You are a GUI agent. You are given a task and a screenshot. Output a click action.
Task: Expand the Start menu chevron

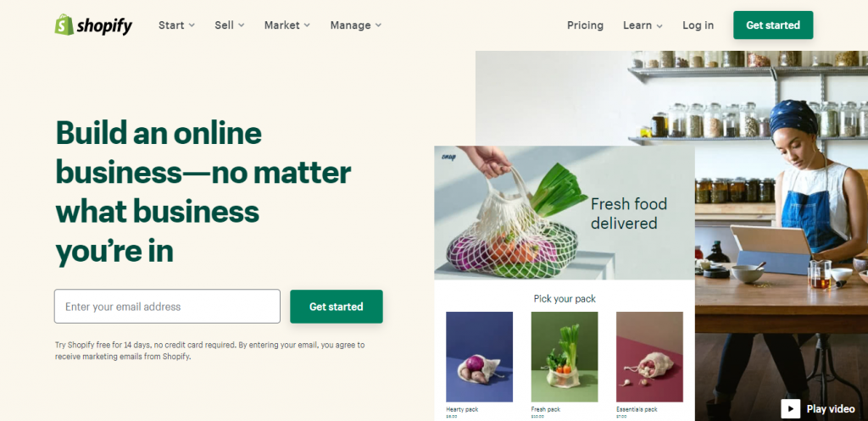click(192, 25)
